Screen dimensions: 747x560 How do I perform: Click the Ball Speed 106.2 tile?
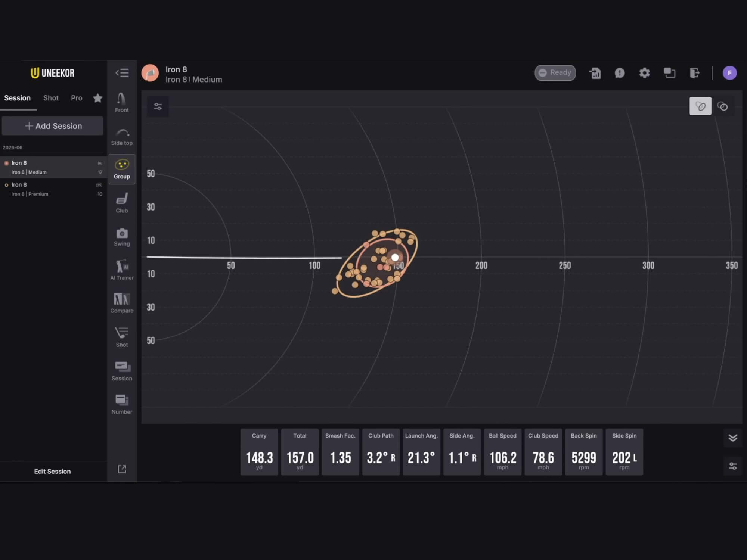[x=503, y=452]
